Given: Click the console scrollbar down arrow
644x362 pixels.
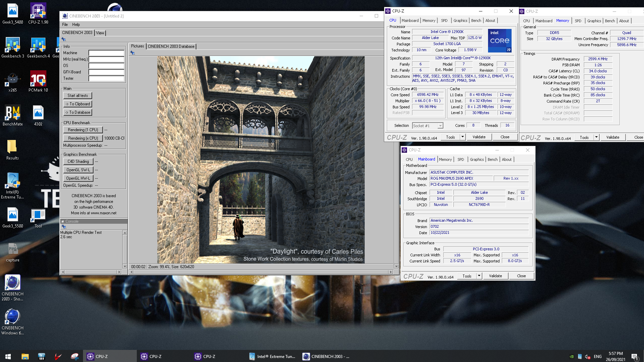Looking at the screenshot, I should 125,266.
